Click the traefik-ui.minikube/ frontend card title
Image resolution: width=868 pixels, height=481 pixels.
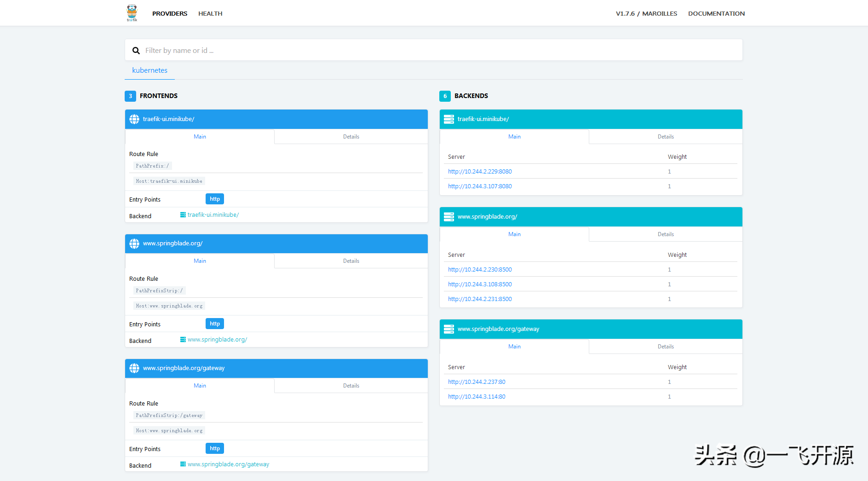point(168,119)
